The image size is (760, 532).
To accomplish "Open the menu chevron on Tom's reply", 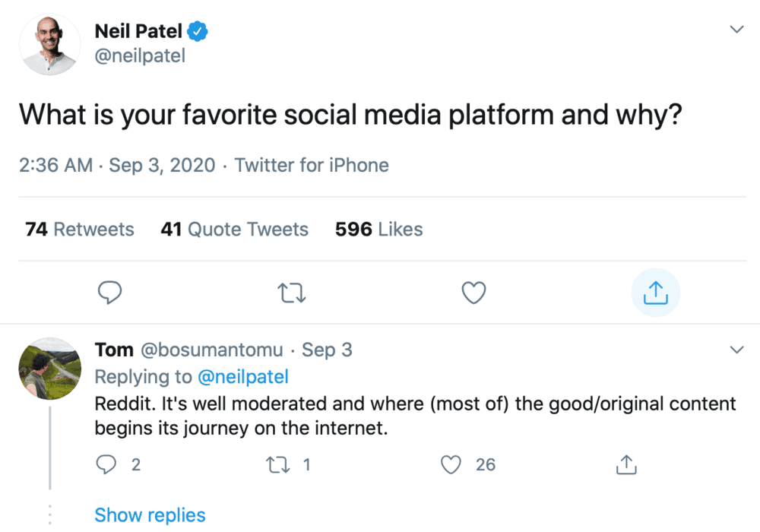I will pos(736,350).
